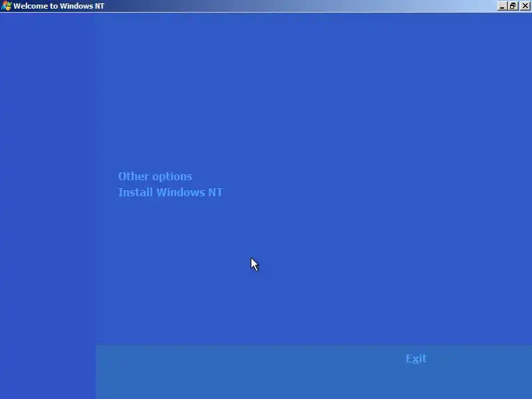The height and width of the screenshot is (399, 532).
Task: Start Install Windows NT
Action: pos(170,192)
